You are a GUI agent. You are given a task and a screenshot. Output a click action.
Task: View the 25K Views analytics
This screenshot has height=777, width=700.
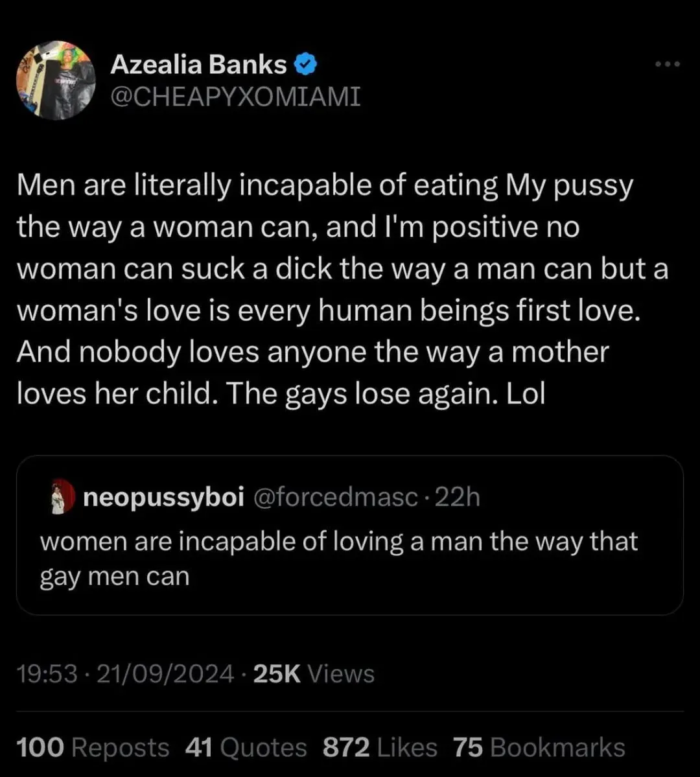pos(313,674)
